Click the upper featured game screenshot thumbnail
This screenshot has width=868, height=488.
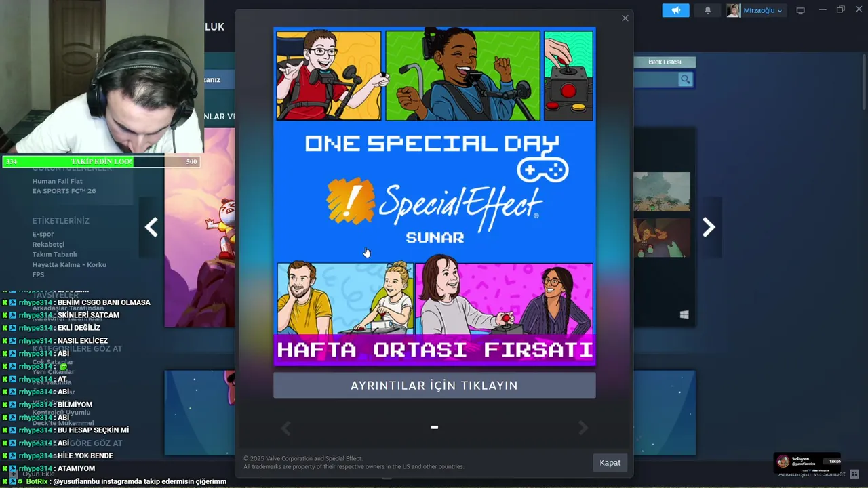pos(662,192)
